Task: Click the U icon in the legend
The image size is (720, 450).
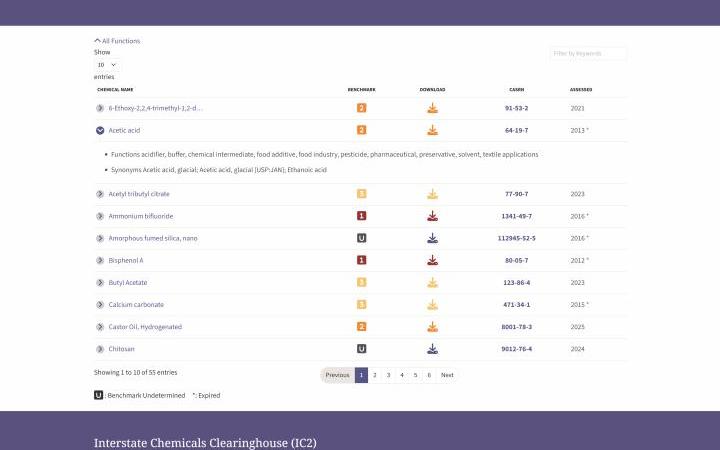Action: point(98,395)
